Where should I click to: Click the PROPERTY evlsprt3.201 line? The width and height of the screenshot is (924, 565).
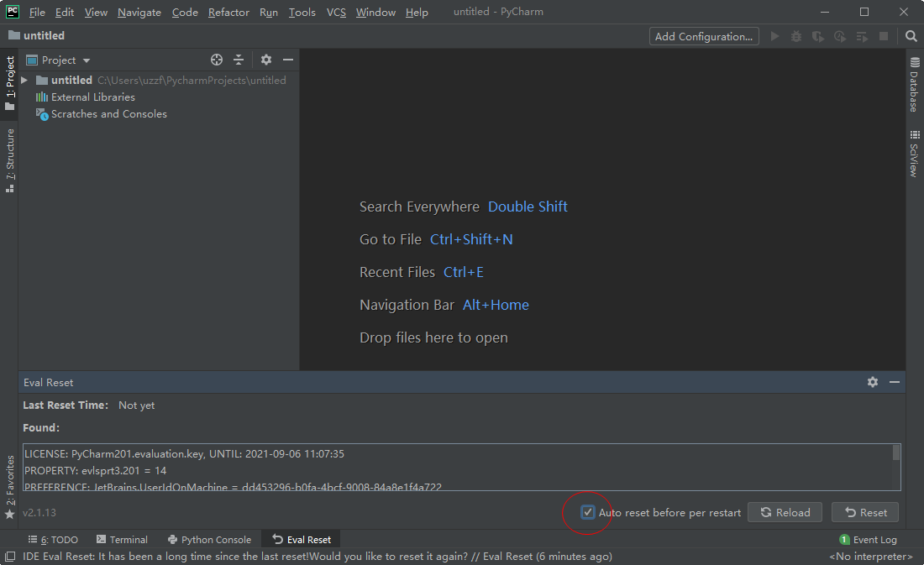[95, 471]
